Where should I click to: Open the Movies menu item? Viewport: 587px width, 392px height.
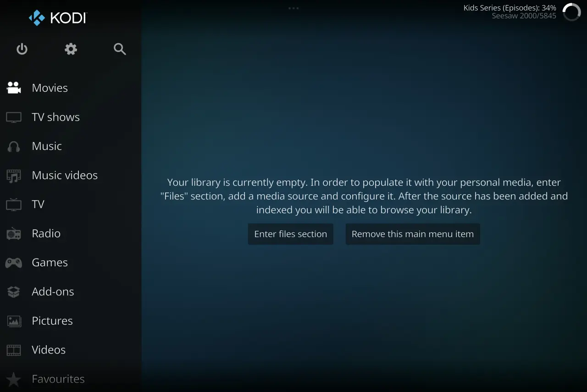pyautogui.click(x=50, y=88)
